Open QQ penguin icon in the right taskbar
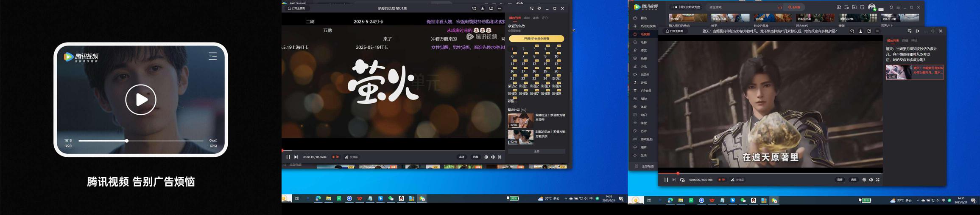 tap(754, 201)
